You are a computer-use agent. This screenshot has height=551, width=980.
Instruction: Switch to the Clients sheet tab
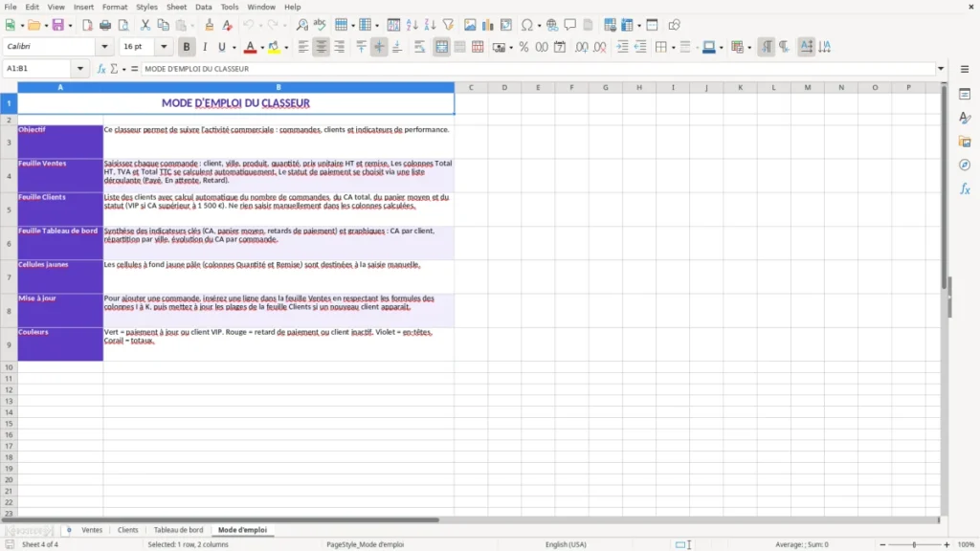point(127,530)
